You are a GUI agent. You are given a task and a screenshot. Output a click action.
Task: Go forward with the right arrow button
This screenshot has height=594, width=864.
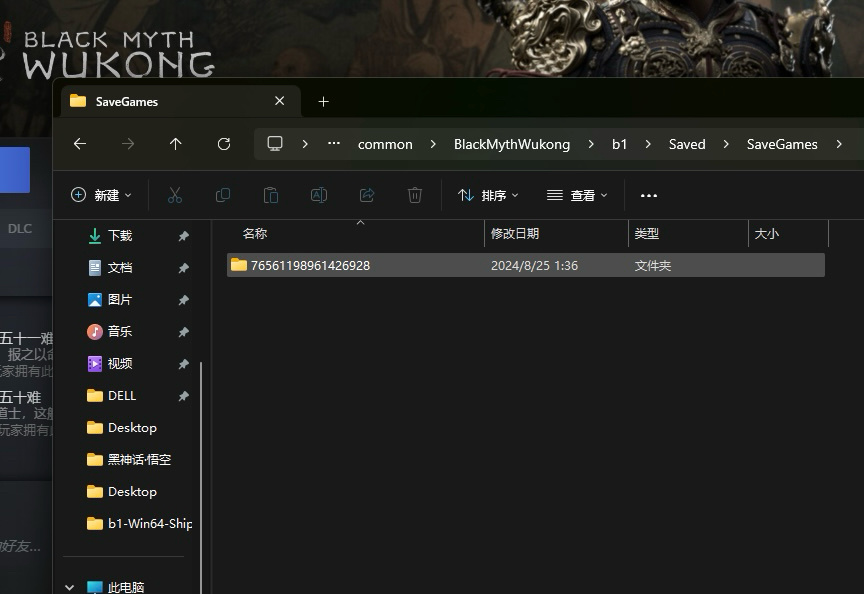[128, 144]
